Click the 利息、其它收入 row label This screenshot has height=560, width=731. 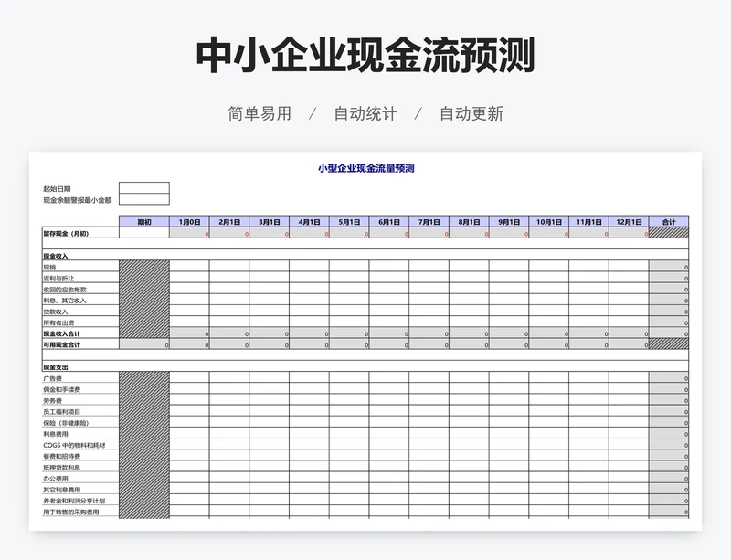[64, 301]
